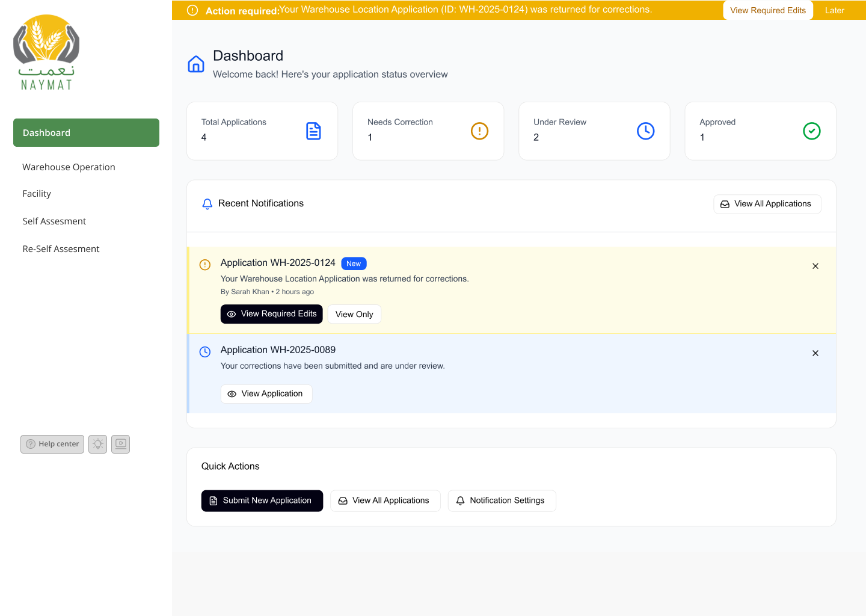Click the 'Application WH-2025-0089' title
This screenshot has width=866, height=616.
click(278, 350)
